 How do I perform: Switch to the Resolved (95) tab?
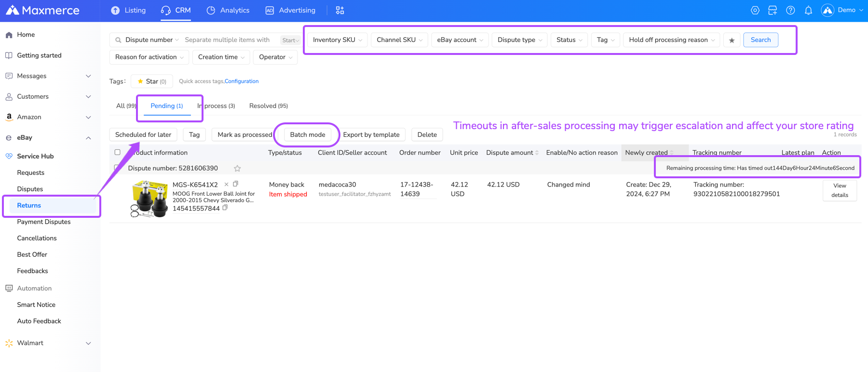point(269,106)
